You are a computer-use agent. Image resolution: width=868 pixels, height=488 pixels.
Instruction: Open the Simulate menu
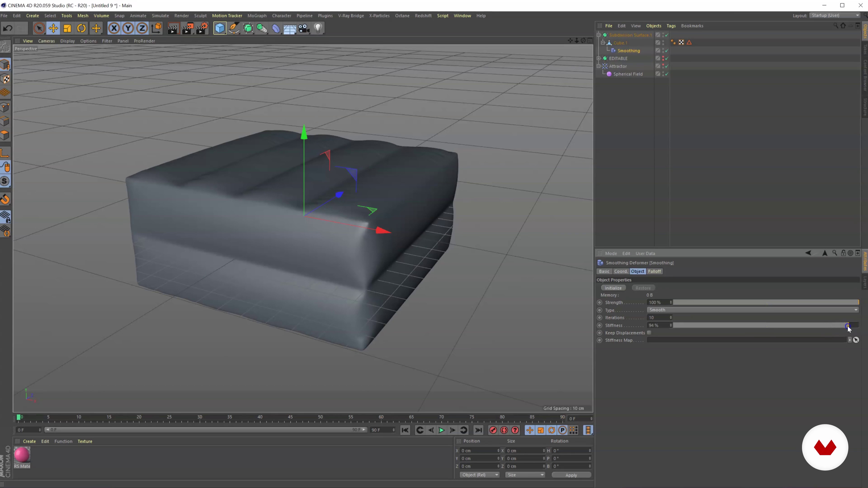click(160, 16)
